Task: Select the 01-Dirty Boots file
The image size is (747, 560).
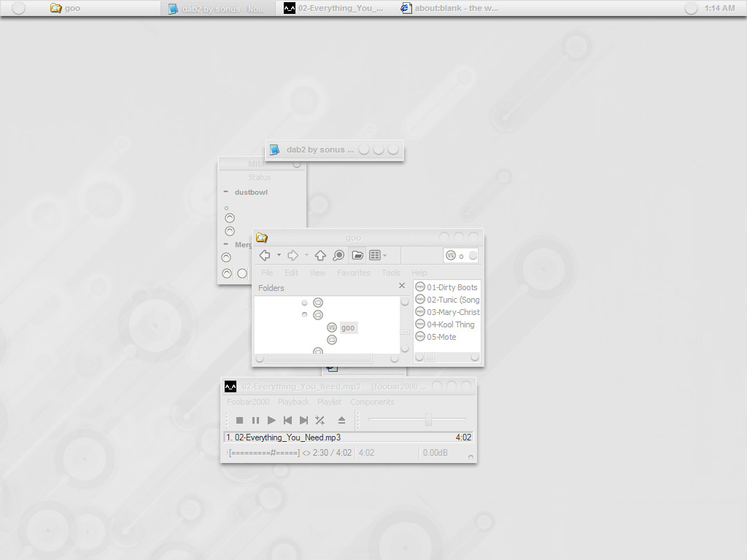Action: point(452,287)
